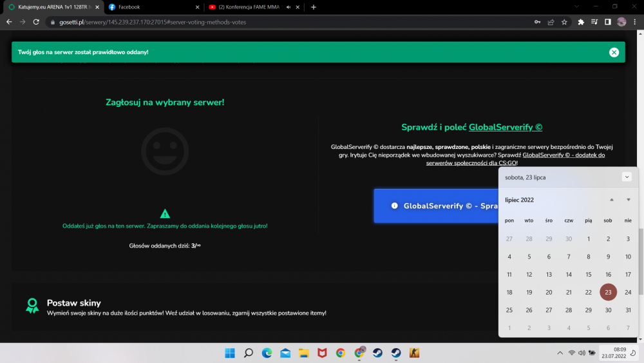Mute icon on Konferencja FAME MMA tab
The width and height of the screenshot is (644, 363).
click(289, 7)
